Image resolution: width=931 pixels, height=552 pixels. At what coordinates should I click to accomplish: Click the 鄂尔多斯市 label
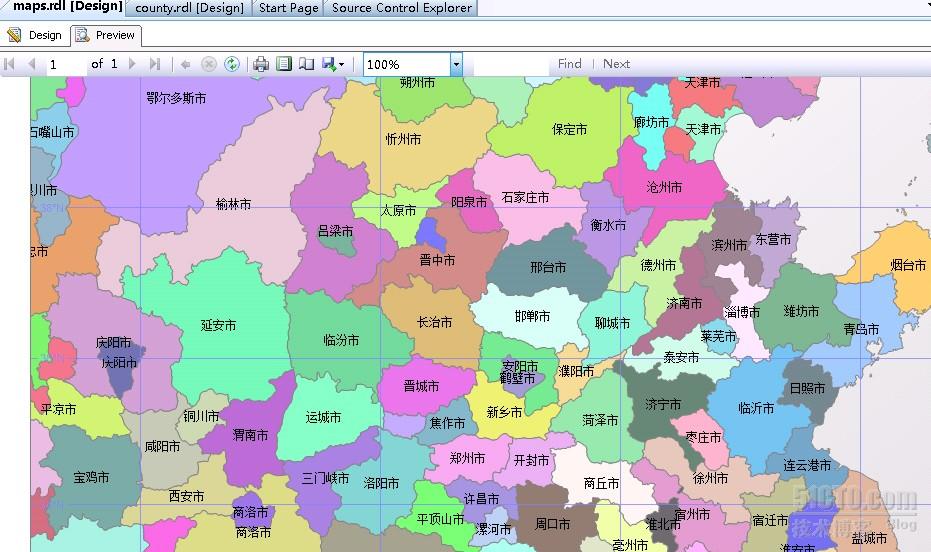[176, 98]
